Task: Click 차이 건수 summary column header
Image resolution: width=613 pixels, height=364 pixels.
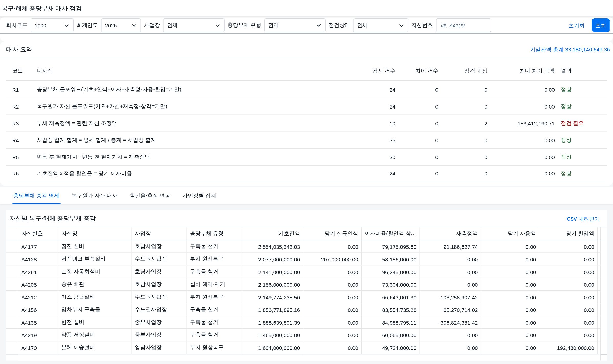Action: click(x=427, y=71)
